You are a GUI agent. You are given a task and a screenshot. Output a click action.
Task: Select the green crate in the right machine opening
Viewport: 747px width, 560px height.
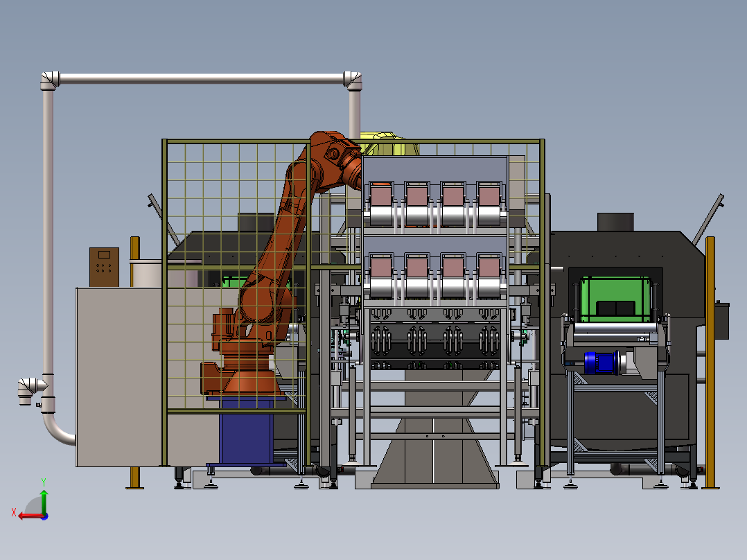coord(615,299)
